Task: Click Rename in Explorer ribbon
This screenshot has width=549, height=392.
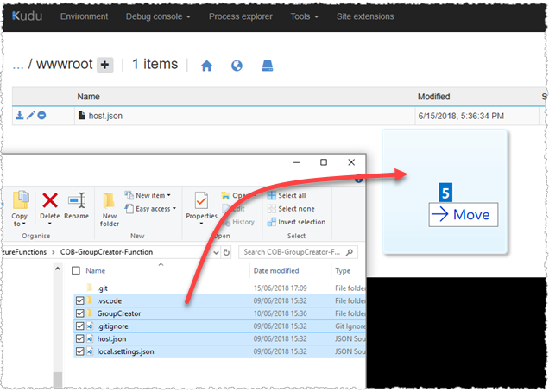Action: (x=76, y=206)
